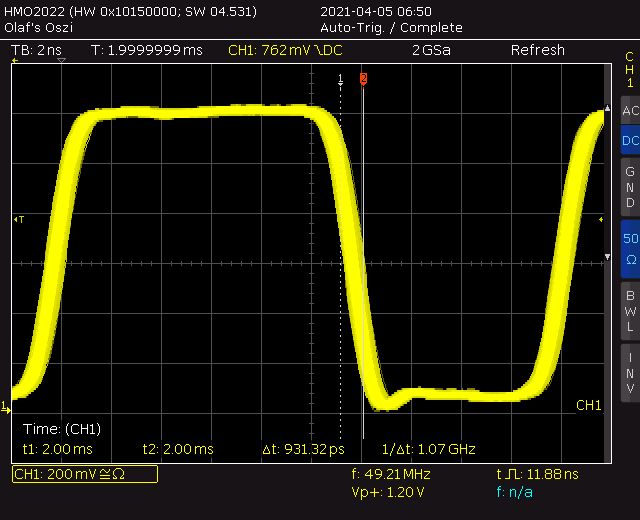Toggle INV channel inversion

(x=630, y=373)
